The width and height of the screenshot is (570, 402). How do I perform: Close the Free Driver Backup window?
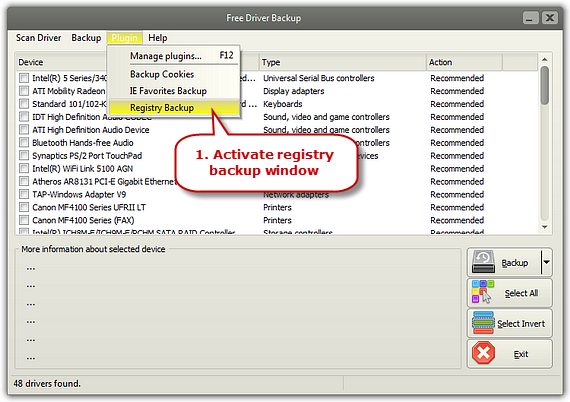click(550, 18)
